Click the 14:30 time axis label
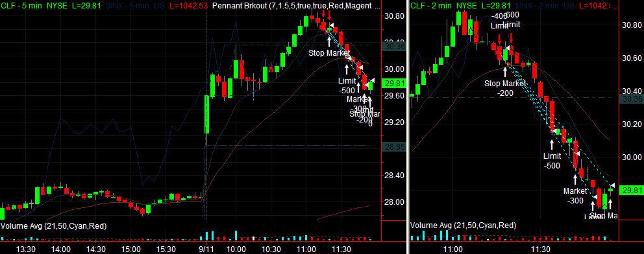 coord(96,249)
